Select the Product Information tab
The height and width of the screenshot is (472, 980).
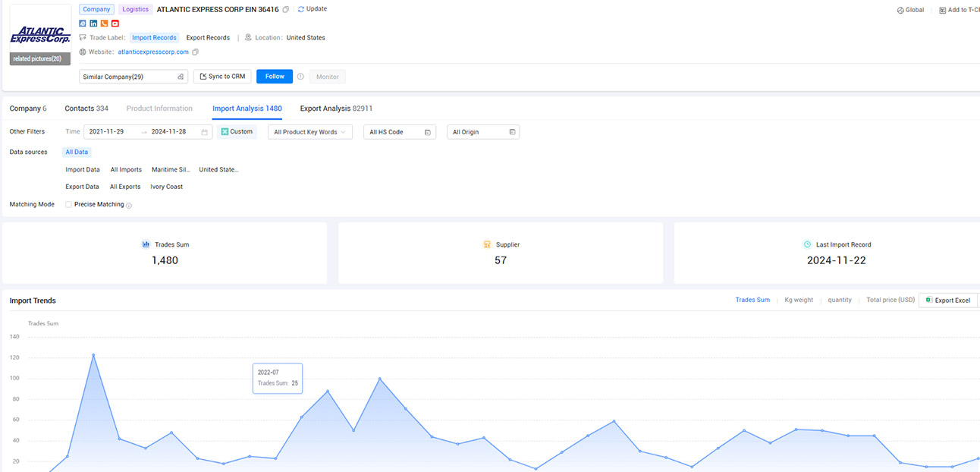point(159,109)
